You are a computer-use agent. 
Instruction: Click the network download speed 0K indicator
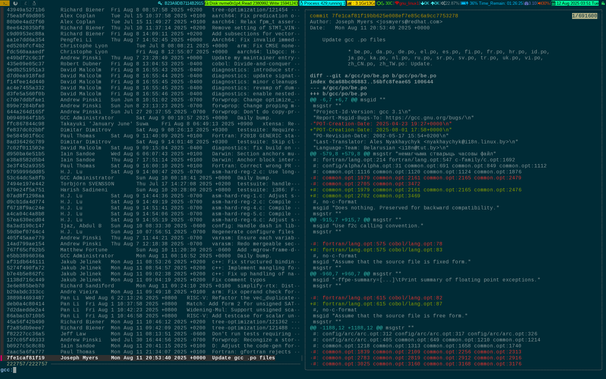(x=425, y=3)
